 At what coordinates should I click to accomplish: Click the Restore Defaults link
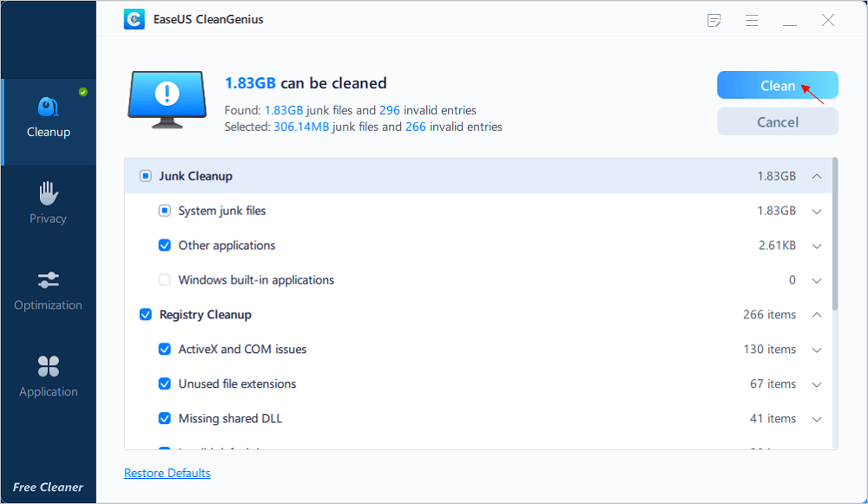click(167, 472)
